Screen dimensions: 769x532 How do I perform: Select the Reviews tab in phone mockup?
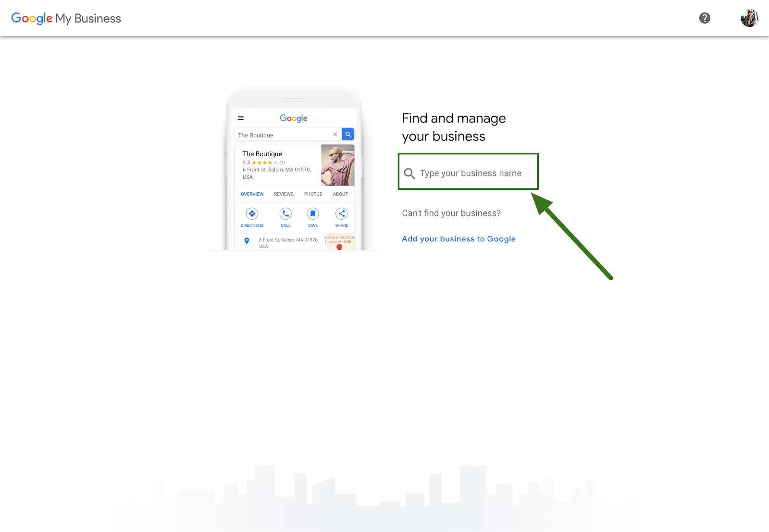pyautogui.click(x=284, y=194)
